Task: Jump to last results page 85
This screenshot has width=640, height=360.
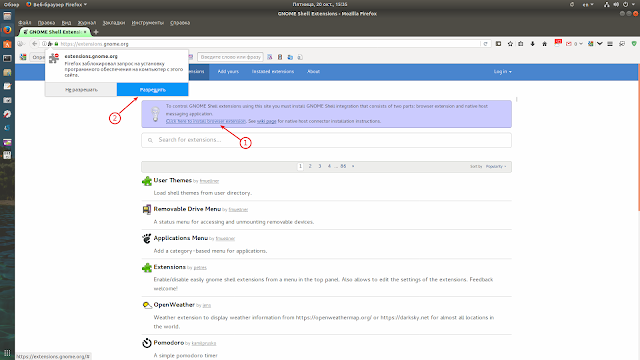Action: click(x=343, y=167)
